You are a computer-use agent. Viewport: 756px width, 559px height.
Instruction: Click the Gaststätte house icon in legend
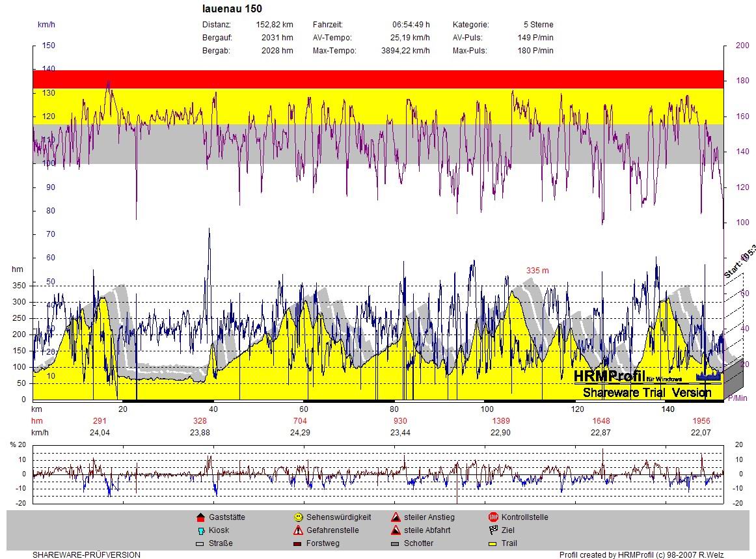[x=200, y=517]
